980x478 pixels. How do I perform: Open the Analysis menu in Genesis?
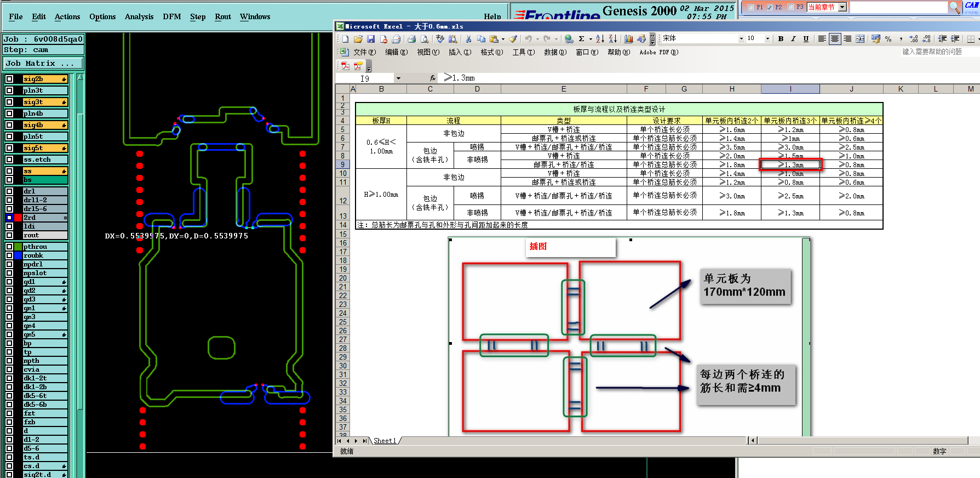(139, 16)
